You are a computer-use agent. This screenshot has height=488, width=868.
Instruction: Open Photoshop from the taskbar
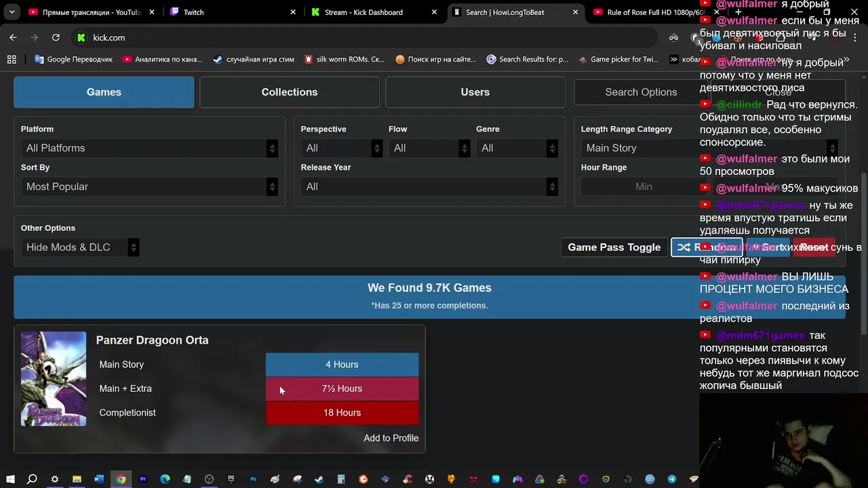(253, 479)
